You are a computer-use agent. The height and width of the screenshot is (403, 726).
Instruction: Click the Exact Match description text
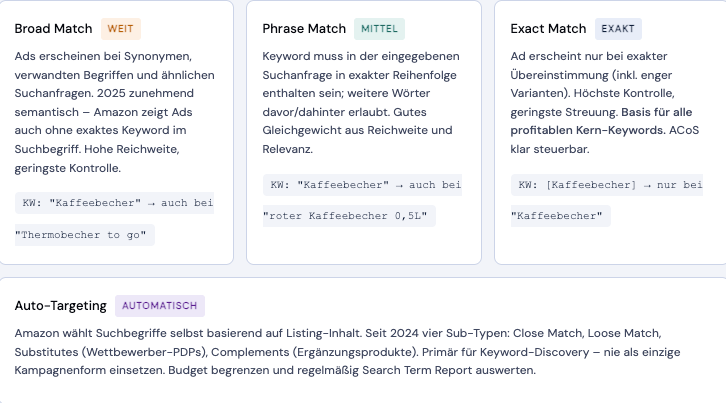[x=604, y=102]
